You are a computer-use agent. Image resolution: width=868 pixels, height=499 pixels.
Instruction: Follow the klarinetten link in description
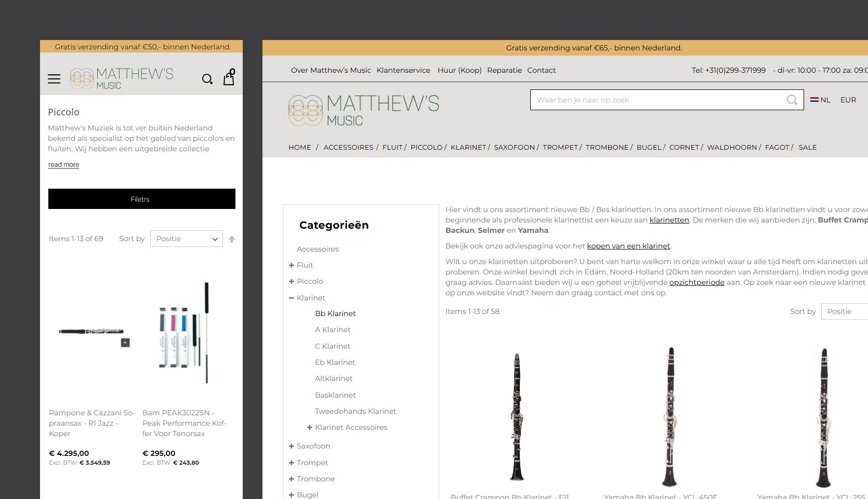(669, 220)
